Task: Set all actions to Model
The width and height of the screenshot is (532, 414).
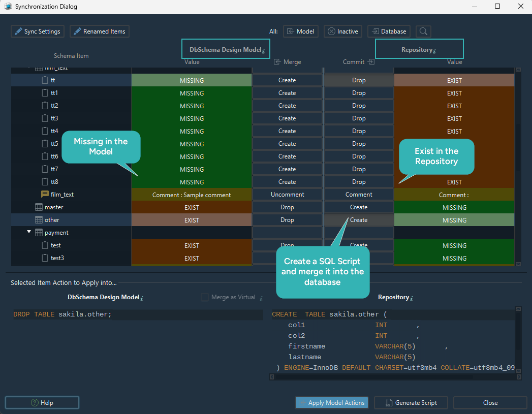Action: (x=301, y=31)
